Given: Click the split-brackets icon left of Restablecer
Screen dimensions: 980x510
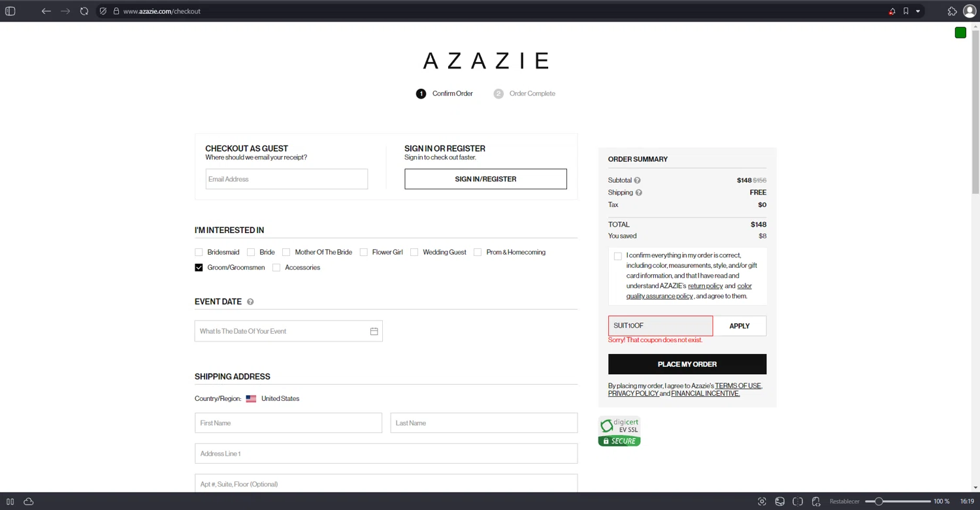Looking at the screenshot, I should pyautogui.click(x=798, y=502).
